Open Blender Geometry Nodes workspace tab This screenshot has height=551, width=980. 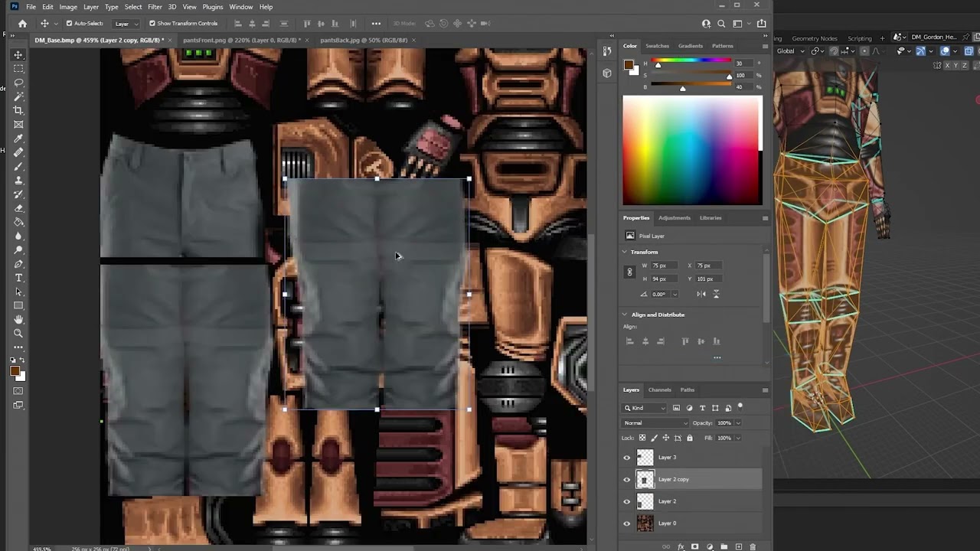coord(815,38)
